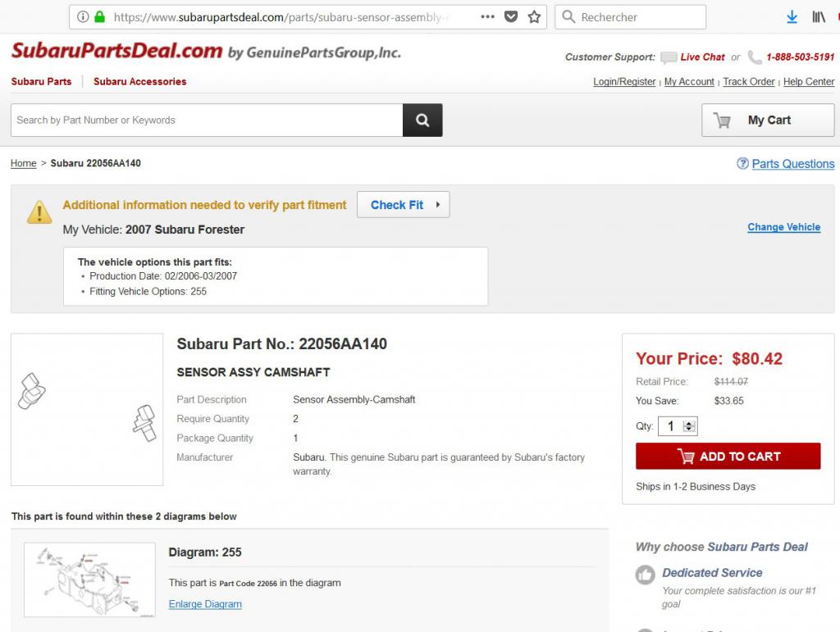The height and width of the screenshot is (632, 840).
Task: Click the camshaft sensor product image
Action: point(87,409)
